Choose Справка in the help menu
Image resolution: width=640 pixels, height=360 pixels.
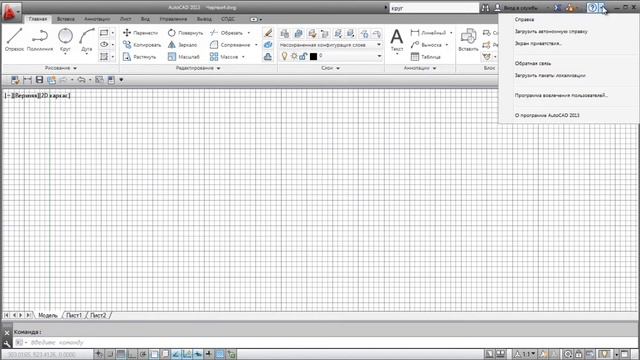click(x=524, y=19)
